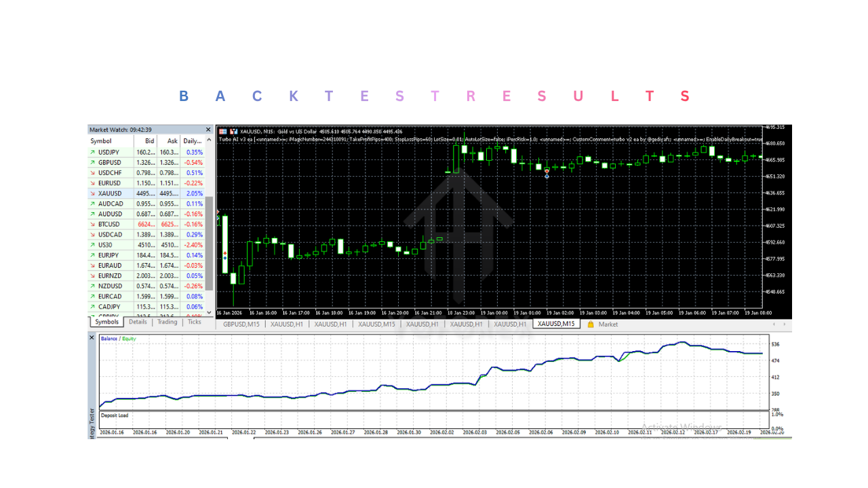
Task: Click the red arrow icon beside BTCUSD
Action: (92, 224)
